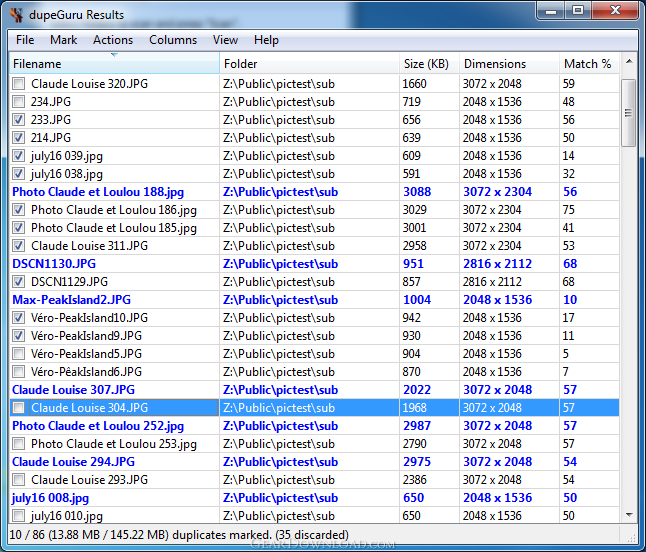Open the Help menu

[x=266, y=40]
